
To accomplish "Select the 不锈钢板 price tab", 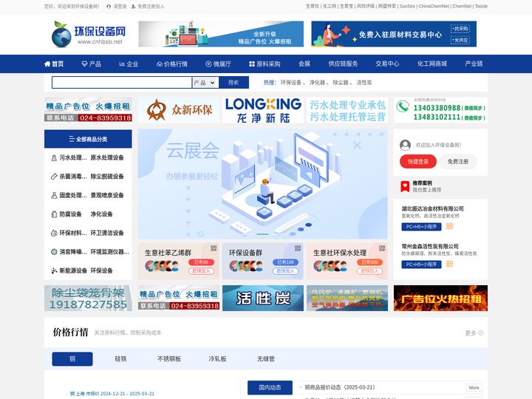I will [169, 359].
